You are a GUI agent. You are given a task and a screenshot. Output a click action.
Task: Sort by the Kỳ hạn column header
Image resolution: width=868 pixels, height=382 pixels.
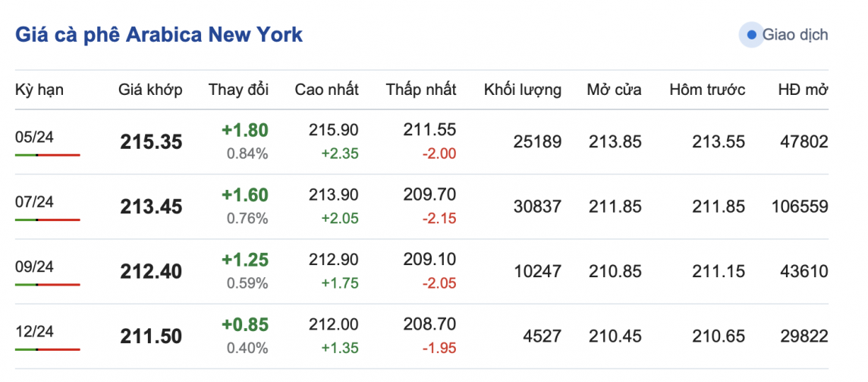click(39, 90)
